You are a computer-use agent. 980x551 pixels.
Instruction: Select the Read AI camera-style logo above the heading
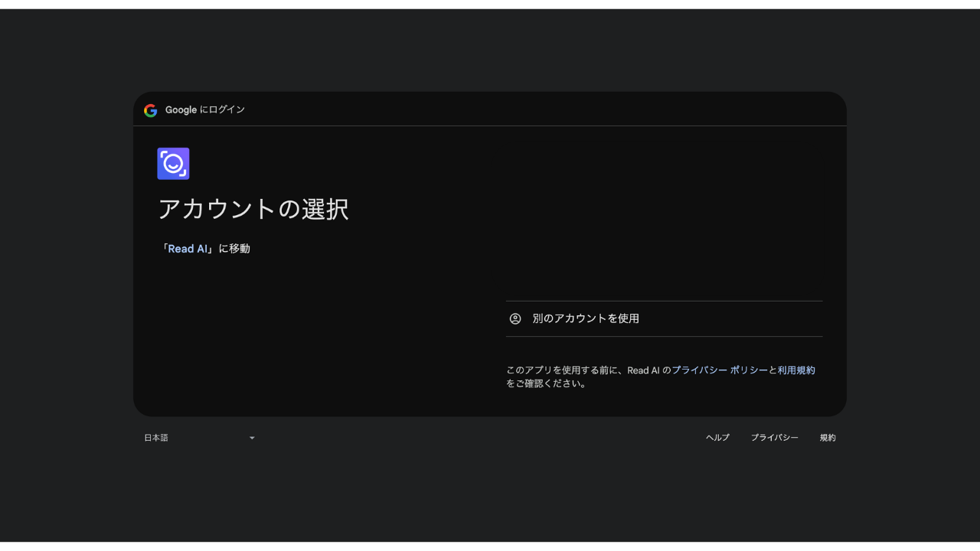click(x=173, y=163)
